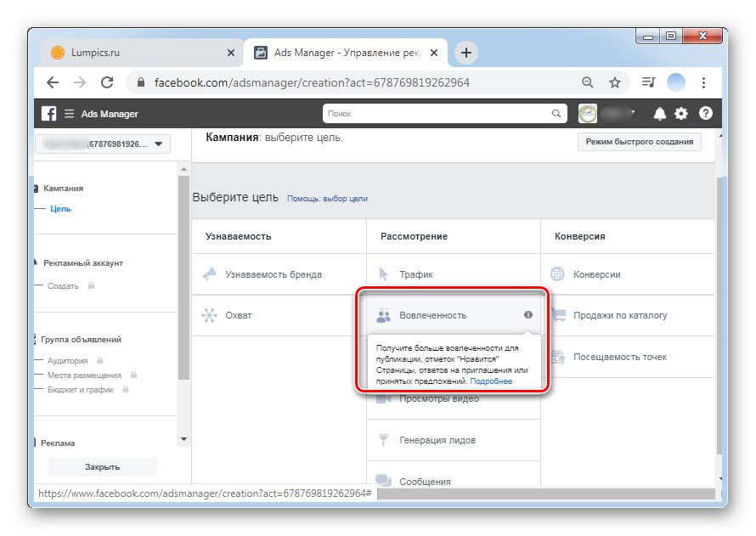The height and width of the screenshot is (536, 756).
Task: Choose Продажи по каталогу objective
Action: click(627, 315)
